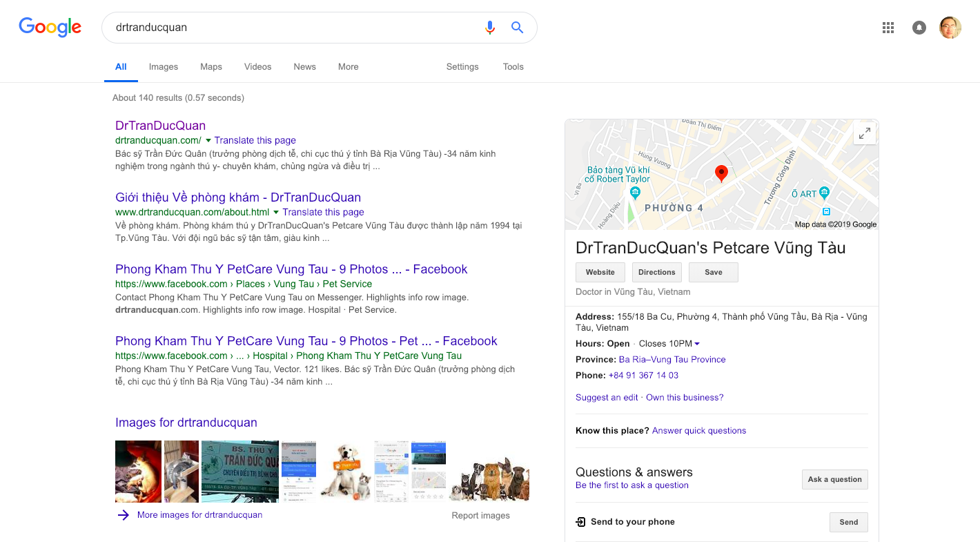Click the Save button
Viewport: 980px width, 542px height.
pyautogui.click(x=714, y=272)
